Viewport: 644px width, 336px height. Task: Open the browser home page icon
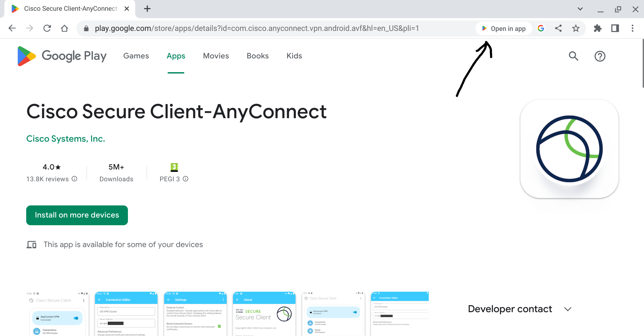pyautogui.click(x=64, y=28)
